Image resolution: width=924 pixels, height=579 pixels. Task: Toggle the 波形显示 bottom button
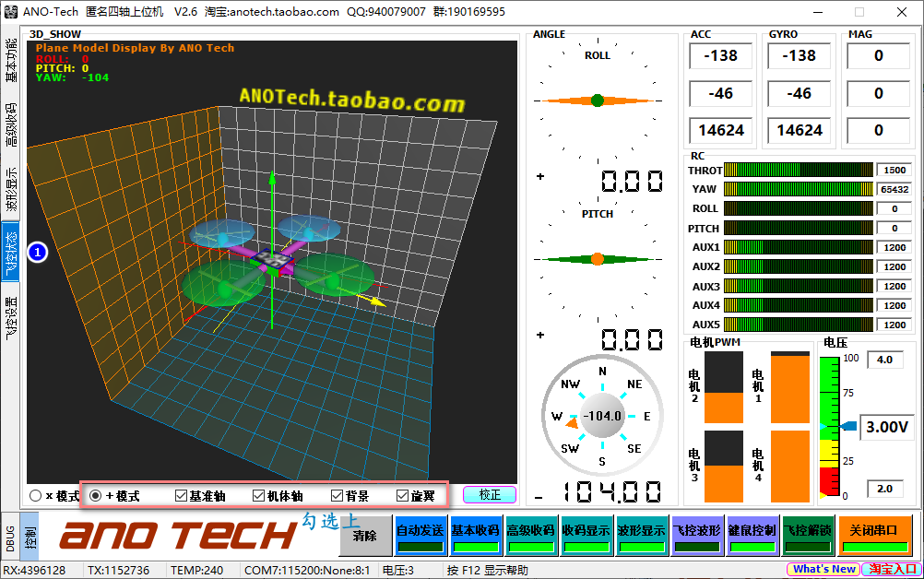(642, 536)
